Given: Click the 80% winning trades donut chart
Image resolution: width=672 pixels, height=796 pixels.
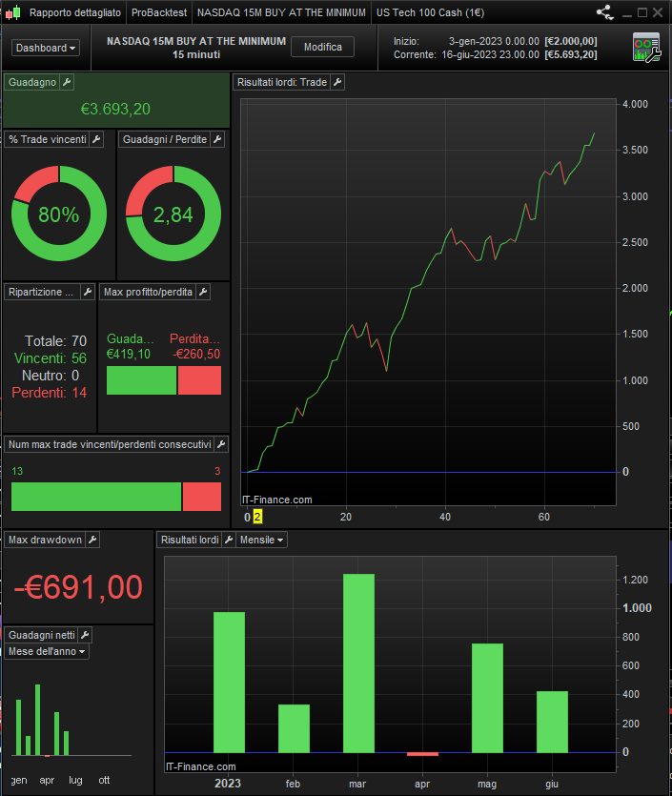Looking at the screenshot, I should click(x=59, y=214).
